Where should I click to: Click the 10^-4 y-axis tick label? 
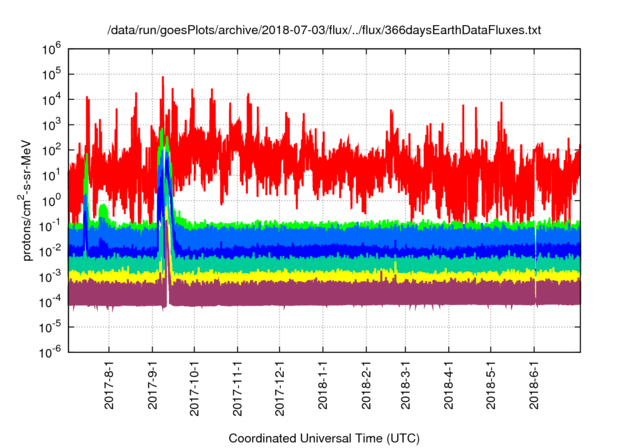click(51, 302)
